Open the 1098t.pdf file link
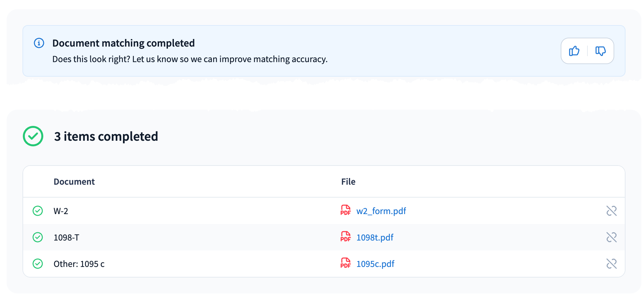Screen dimensions: 644x298 (x=375, y=238)
